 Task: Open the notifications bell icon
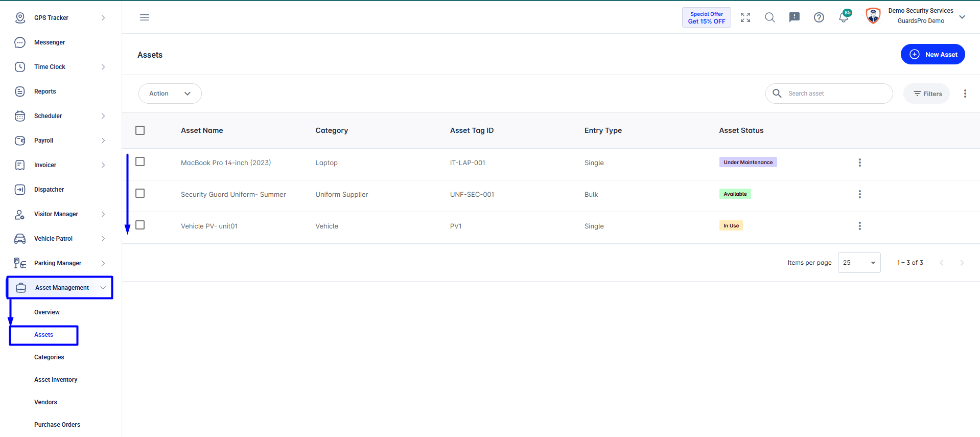point(844,17)
